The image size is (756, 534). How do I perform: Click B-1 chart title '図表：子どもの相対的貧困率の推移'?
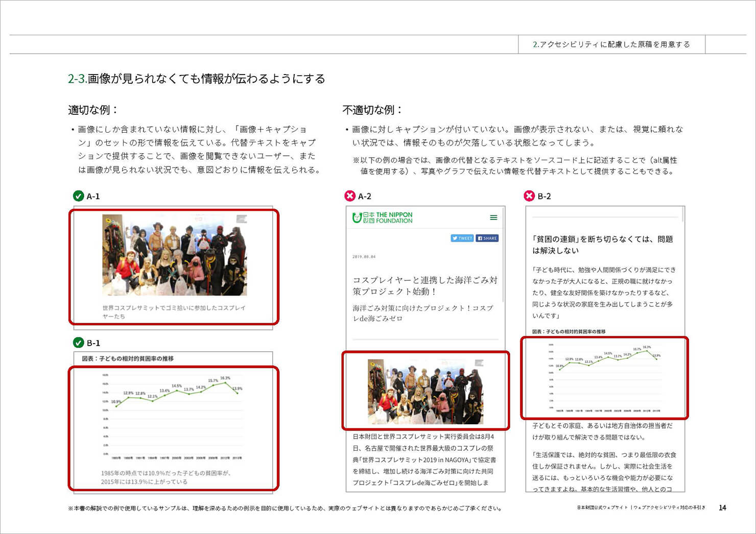click(x=128, y=358)
